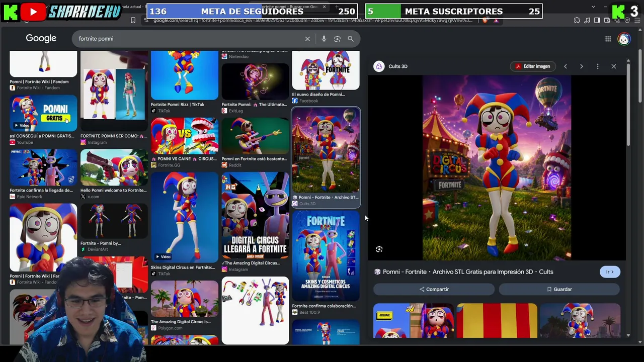Open the tab search dropdown arrow
Screen dimensions: 644x362
[x=593, y=7]
